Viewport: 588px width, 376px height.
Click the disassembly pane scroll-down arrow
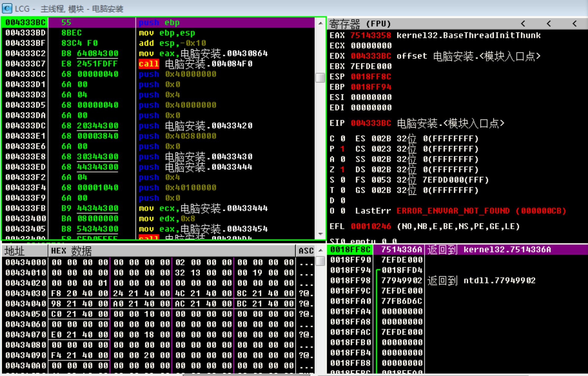click(x=320, y=234)
